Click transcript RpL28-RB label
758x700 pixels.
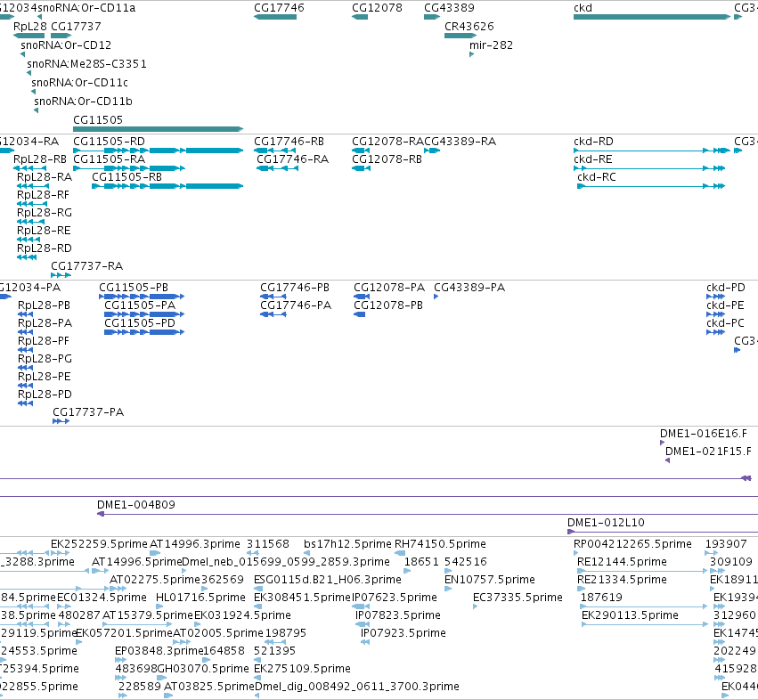click(x=40, y=159)
